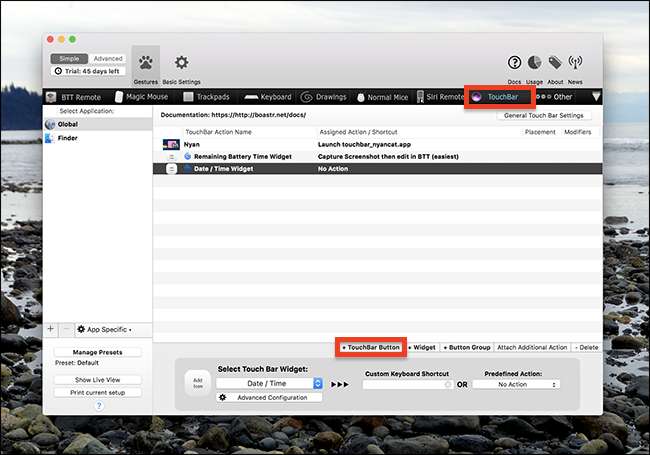Open the Gestures paw icon

pos(146,63)
